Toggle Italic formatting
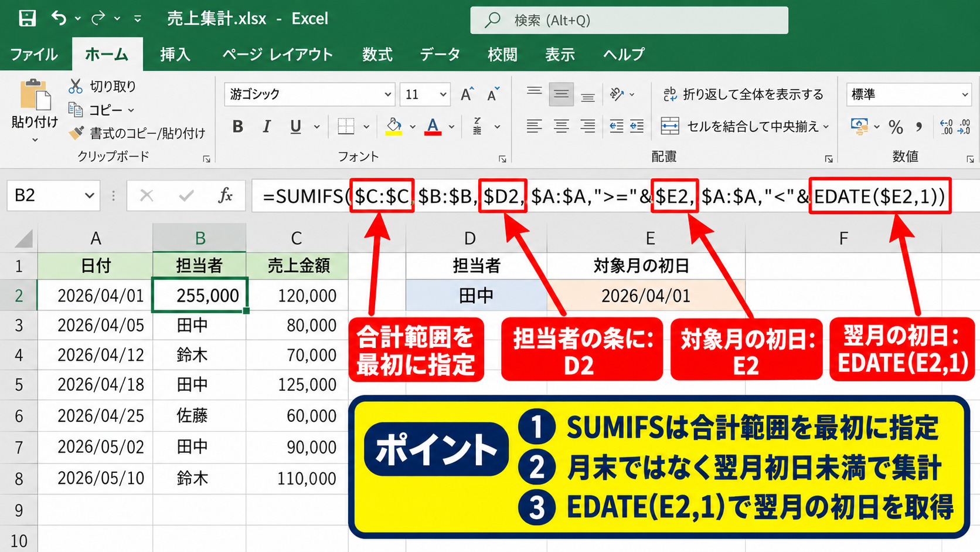Screen dimensions: 980x552 click(x=267, y=126)
